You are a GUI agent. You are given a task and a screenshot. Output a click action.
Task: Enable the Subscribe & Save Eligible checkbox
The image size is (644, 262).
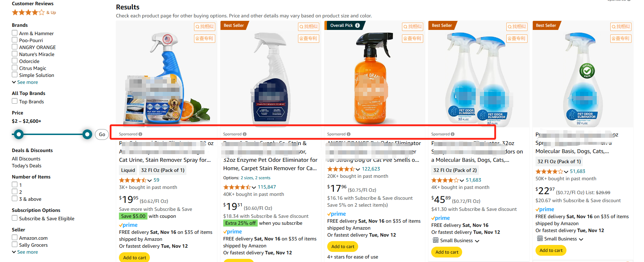[15, 218]
